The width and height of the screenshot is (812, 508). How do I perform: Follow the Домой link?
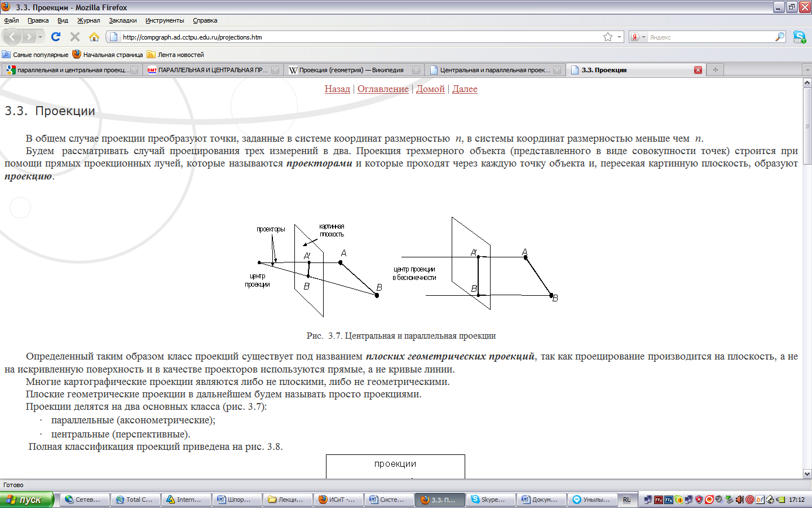[430, 89]
